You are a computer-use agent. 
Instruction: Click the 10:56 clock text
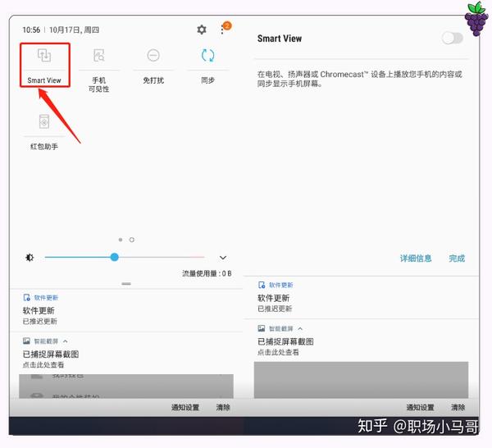31,30
